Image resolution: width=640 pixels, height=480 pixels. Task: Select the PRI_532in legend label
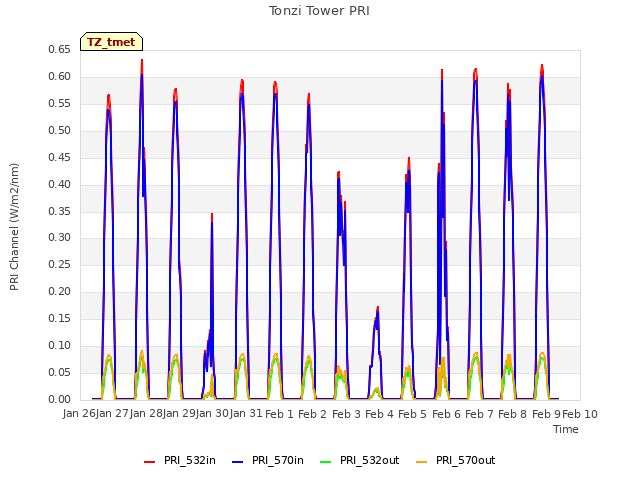(x=190, y=460)
